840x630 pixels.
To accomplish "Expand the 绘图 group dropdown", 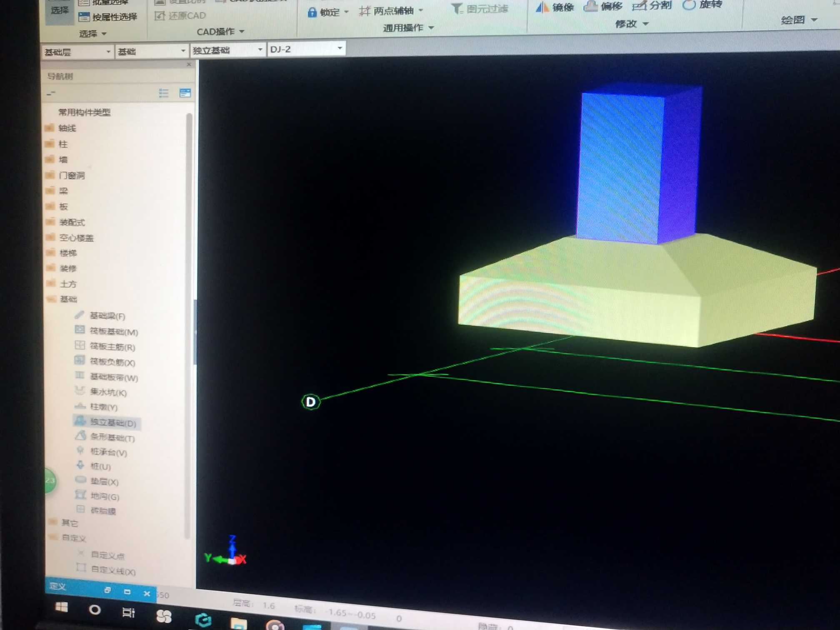I will [x=814, y=20].
